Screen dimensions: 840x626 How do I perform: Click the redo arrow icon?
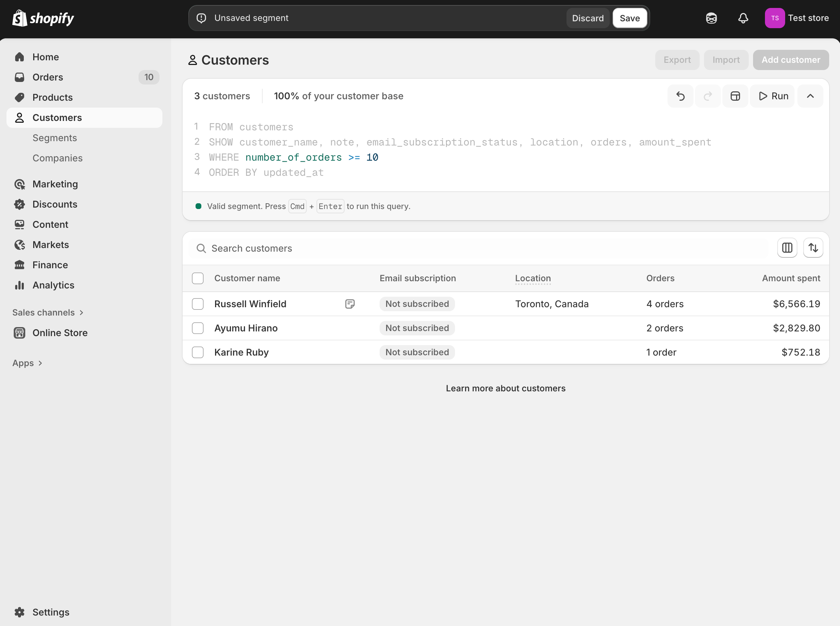coord(708,96)
